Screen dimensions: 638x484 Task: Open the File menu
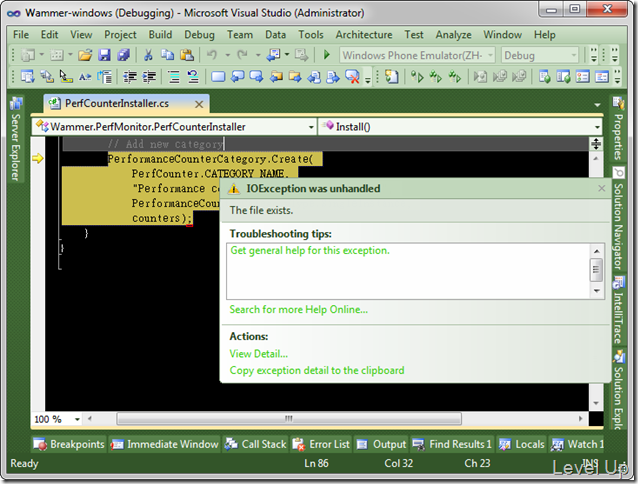[x=21, y=35]
